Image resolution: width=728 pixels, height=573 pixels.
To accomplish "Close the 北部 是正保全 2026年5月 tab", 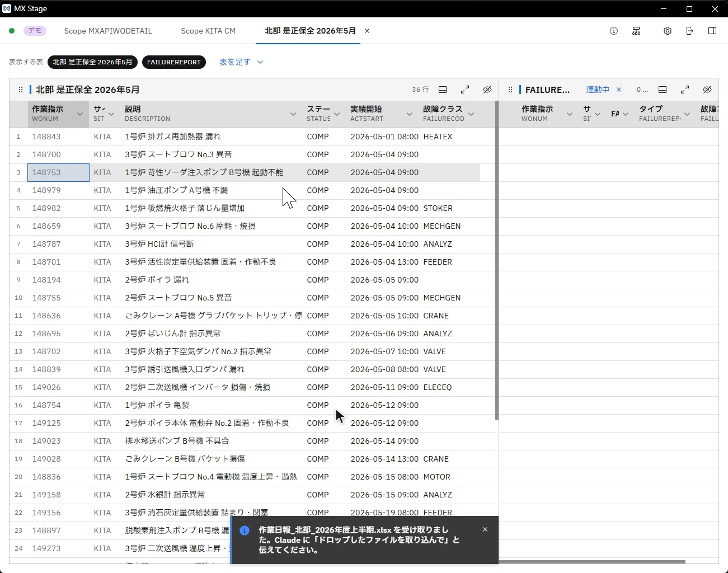I will pyautogui.click(x=367, y=31).
